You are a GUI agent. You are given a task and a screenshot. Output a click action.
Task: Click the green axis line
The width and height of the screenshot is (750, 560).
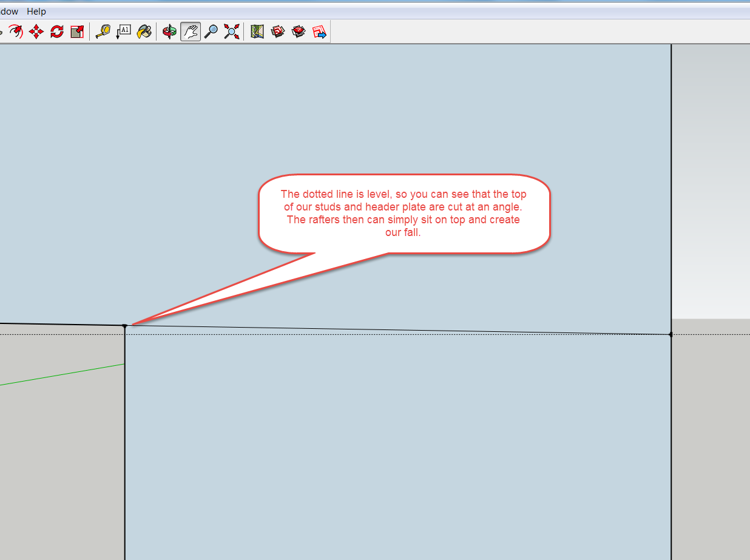[61, 374]
